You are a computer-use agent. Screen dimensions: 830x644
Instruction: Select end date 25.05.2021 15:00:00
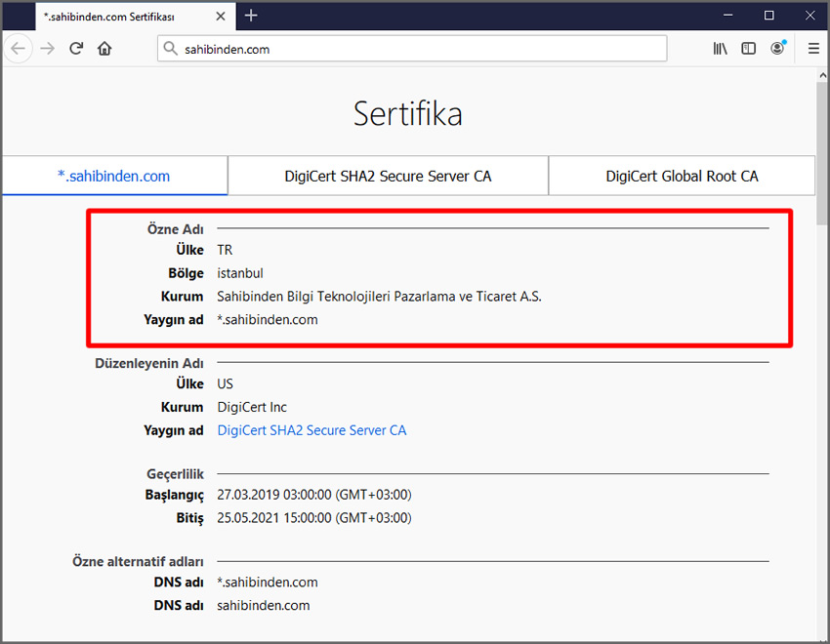[313, 517]
